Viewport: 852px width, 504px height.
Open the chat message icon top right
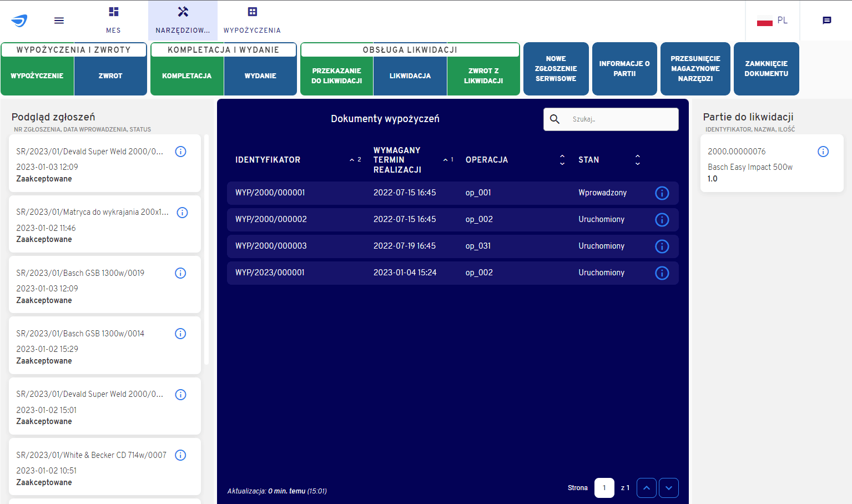(827, 20)
